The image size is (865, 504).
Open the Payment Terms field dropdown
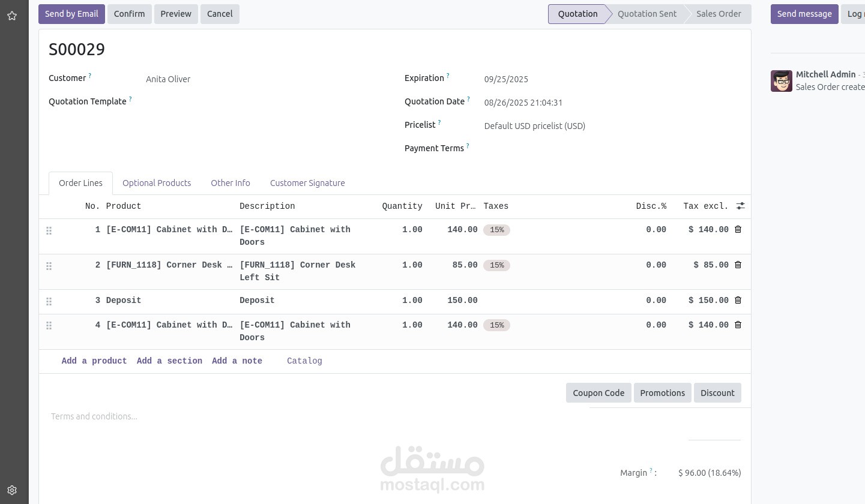point(612,149)
